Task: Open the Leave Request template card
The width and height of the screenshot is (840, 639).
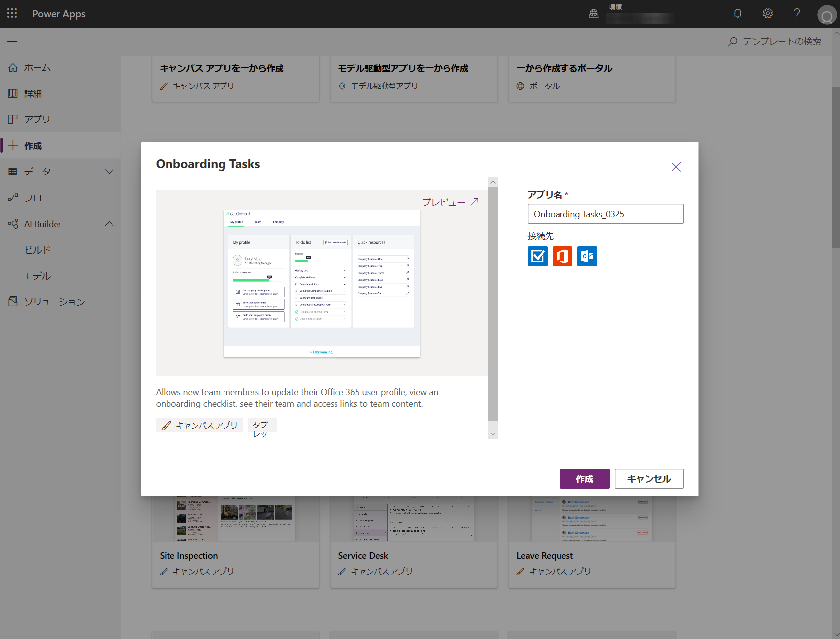Action: click(x=592, y=542)
